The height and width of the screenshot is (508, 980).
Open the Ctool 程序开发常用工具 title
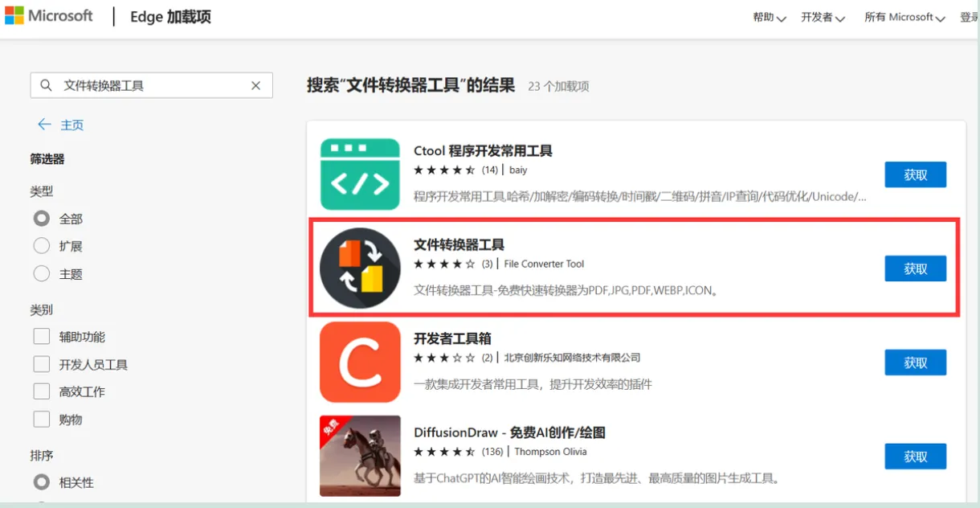(483, 151)
